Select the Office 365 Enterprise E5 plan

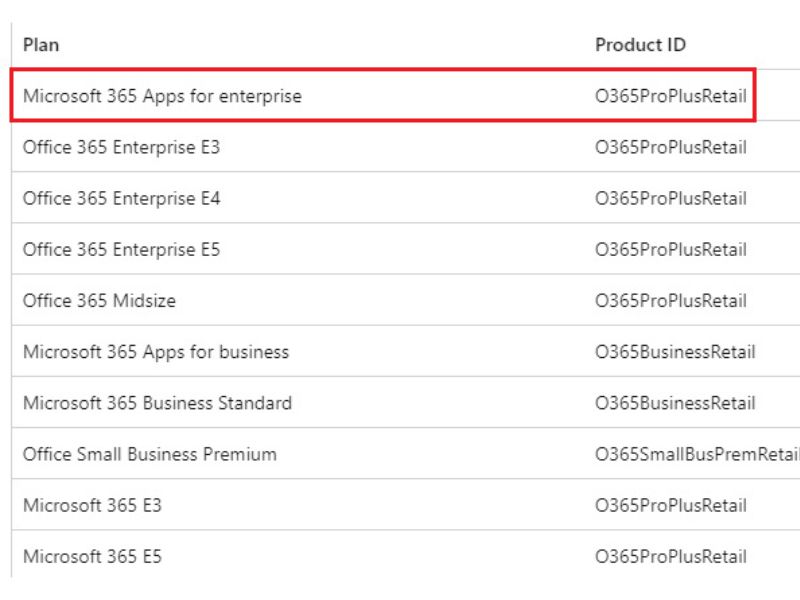click(121, 249)
